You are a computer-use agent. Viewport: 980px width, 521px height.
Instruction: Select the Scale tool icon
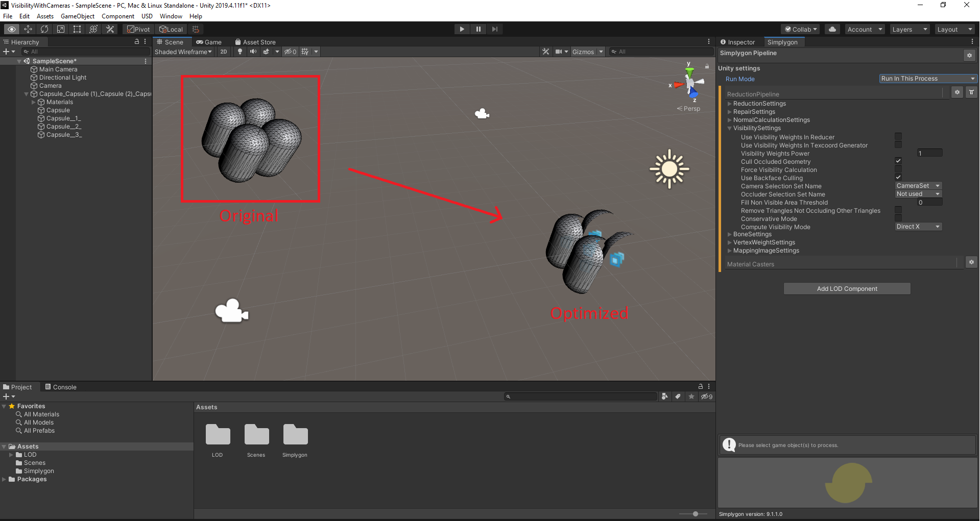(61, 29)
